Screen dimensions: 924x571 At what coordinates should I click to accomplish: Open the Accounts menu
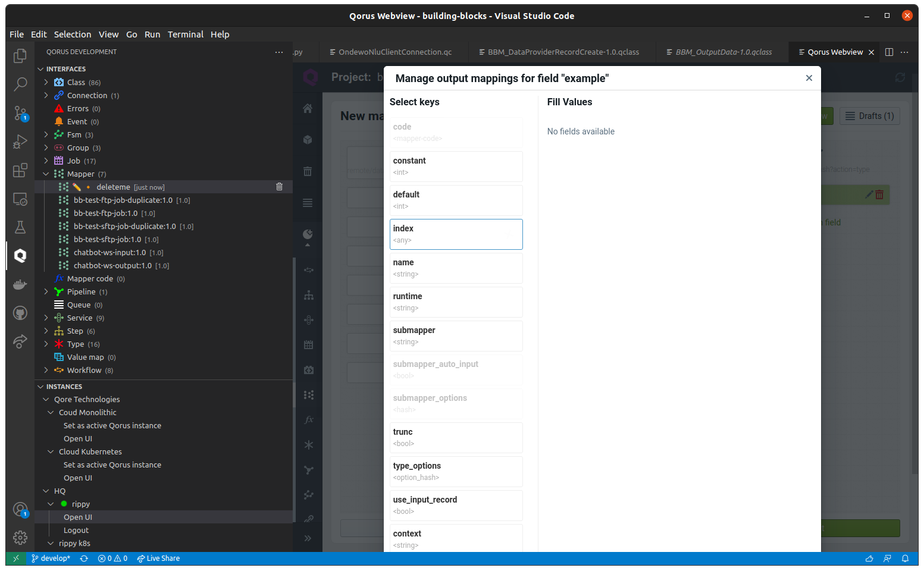[x=20, y=510]
